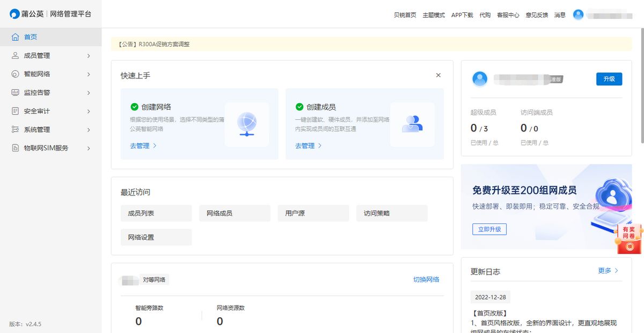This screenshot has height=333, width=644.
Task: Open 主题模式 in top navigation
Action: tap(434, 15)
